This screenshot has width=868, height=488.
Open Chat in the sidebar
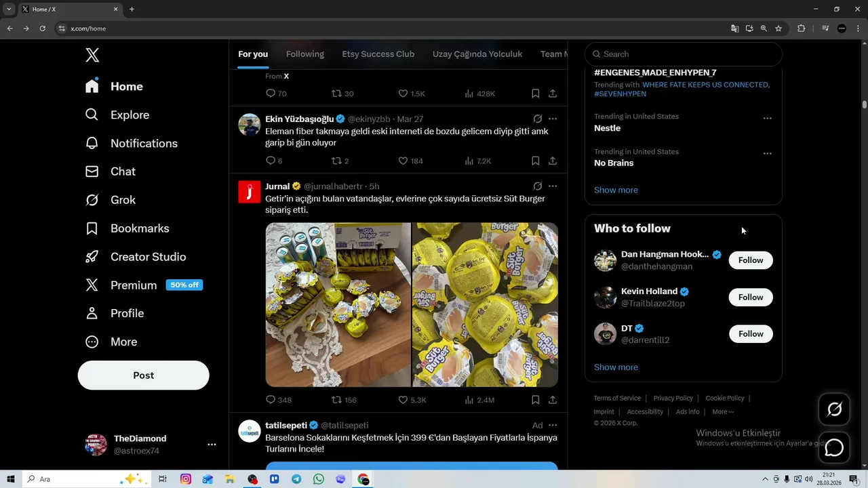point(110,172)
